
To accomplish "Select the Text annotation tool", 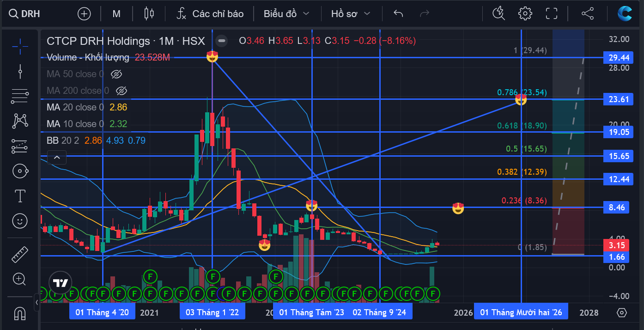I will click(20, 196).
